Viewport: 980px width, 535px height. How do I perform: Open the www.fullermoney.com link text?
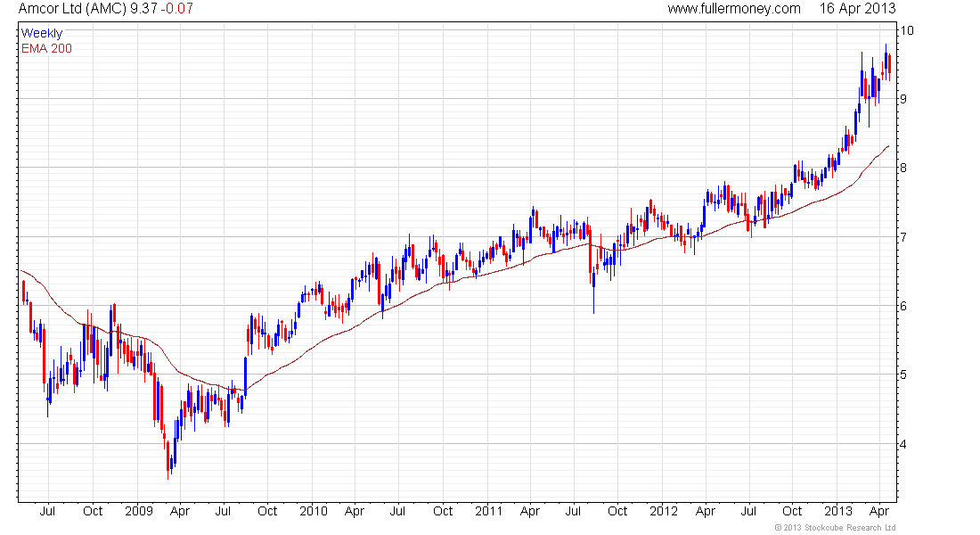[734, 9]
